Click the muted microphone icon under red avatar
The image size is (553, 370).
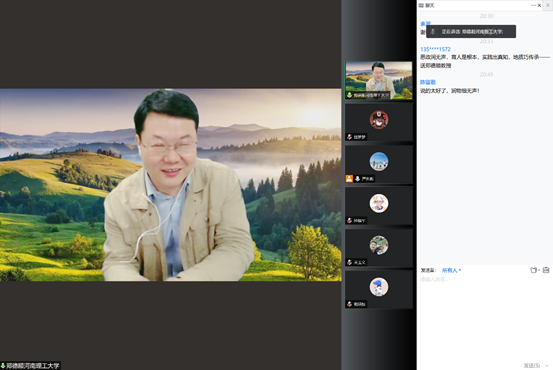[x=350, y=137]
